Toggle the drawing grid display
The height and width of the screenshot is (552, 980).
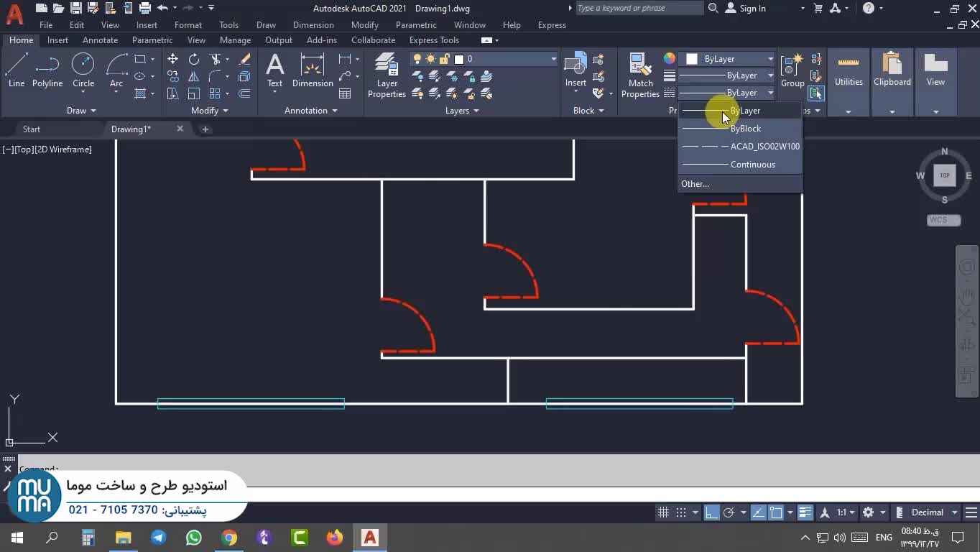click(x=663, y=512)
